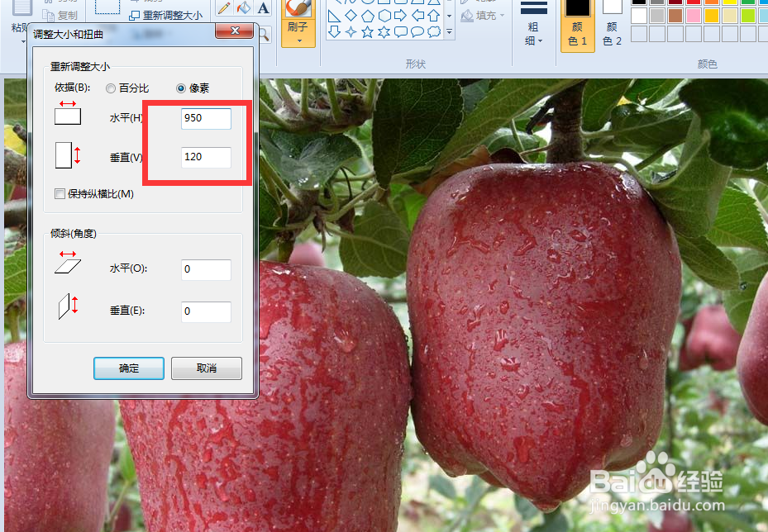The image size is (768, 532).
Task: Click the horizontal skew (水平 O) field
Action: coord(206,269)
